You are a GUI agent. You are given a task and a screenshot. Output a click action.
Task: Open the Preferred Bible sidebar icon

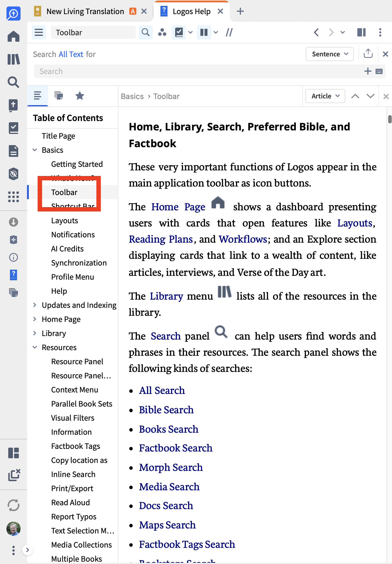(14, 106)
